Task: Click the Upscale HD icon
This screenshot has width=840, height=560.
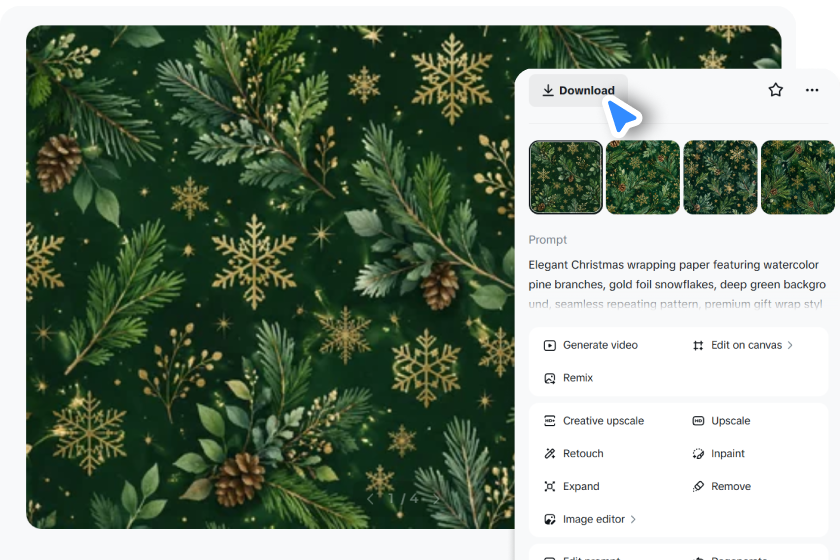Action: 698,421
